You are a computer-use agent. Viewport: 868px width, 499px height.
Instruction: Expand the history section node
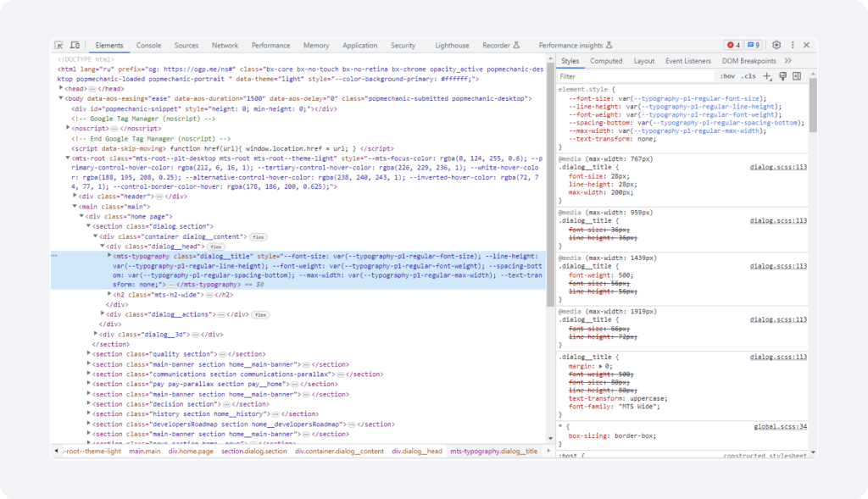[x=88, y=413]
